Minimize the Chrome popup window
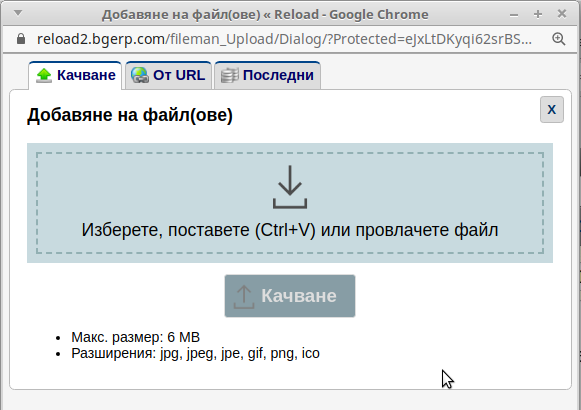 click(x=514, y=14)
